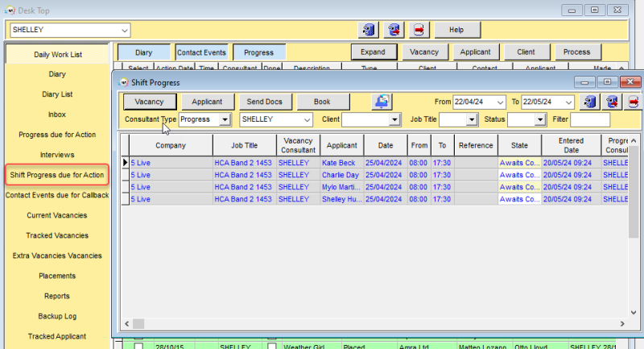Select applicant Shelley Hu... cell
644x349 pixels.
[341, 199]
